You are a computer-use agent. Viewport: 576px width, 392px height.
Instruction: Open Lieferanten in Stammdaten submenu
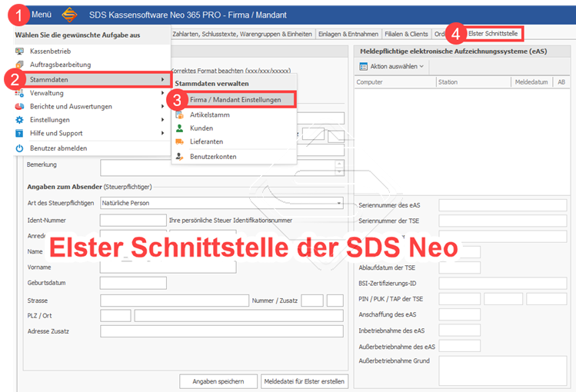234,141
